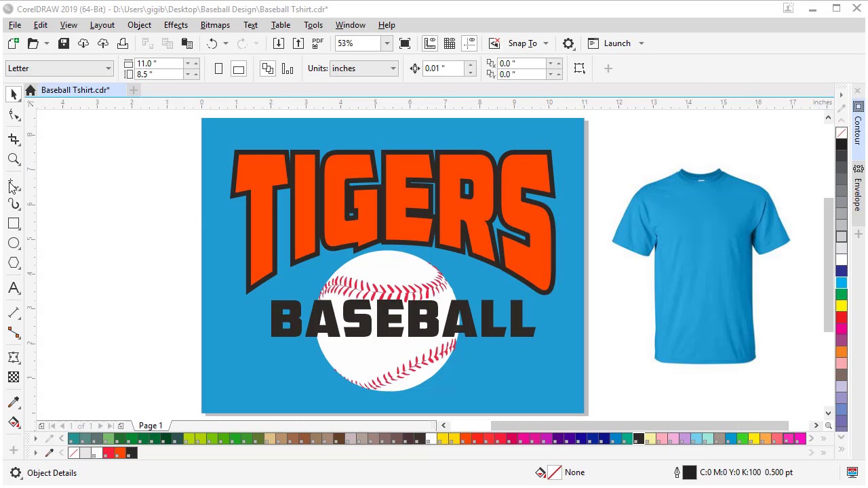Publish to PDF

(317, 43)
